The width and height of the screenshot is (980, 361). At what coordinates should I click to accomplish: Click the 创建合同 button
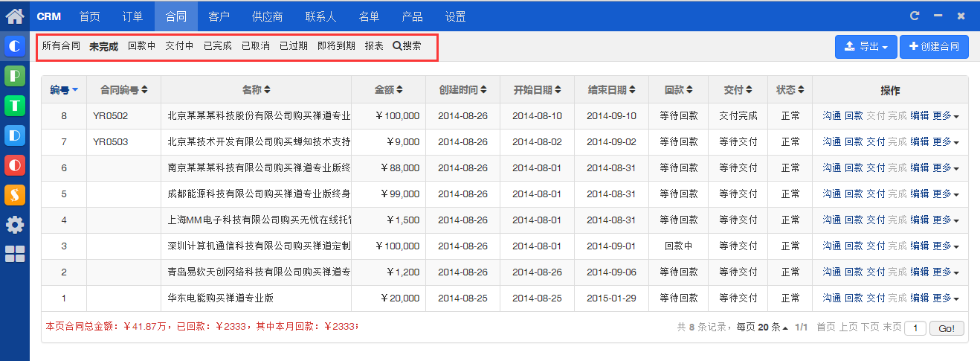(934, 47)
